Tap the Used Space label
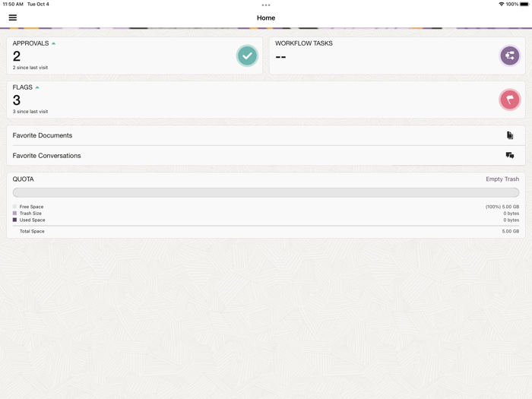This screenshot has width=532, height=399. pos(32,220)
